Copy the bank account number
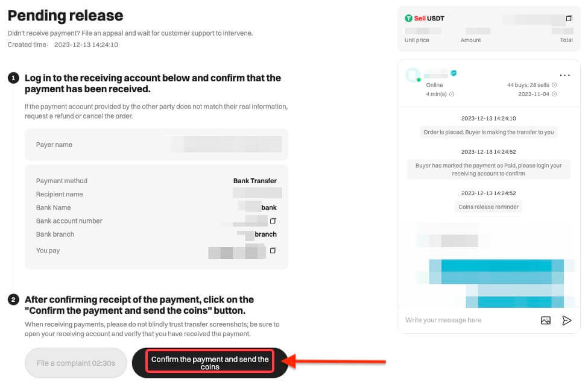The width and height of the screenshot is (588, 385). [273, 221]
